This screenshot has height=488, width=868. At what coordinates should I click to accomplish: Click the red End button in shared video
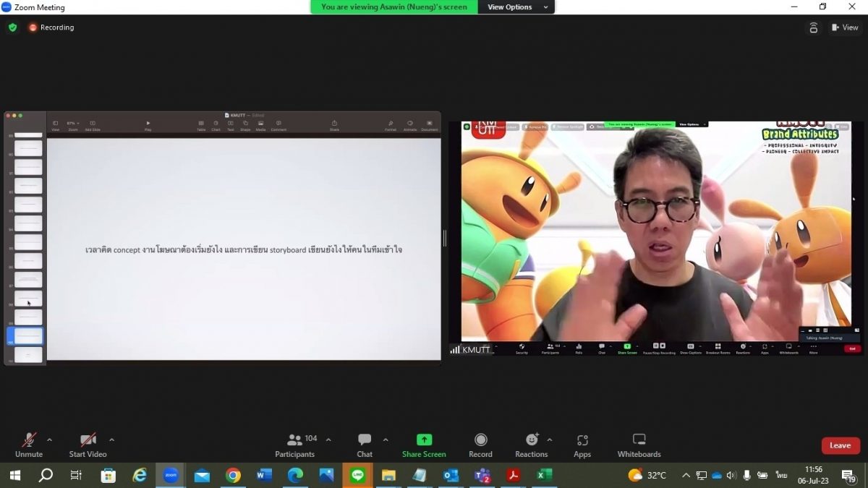pyautogui.click(x=852, y=348)
